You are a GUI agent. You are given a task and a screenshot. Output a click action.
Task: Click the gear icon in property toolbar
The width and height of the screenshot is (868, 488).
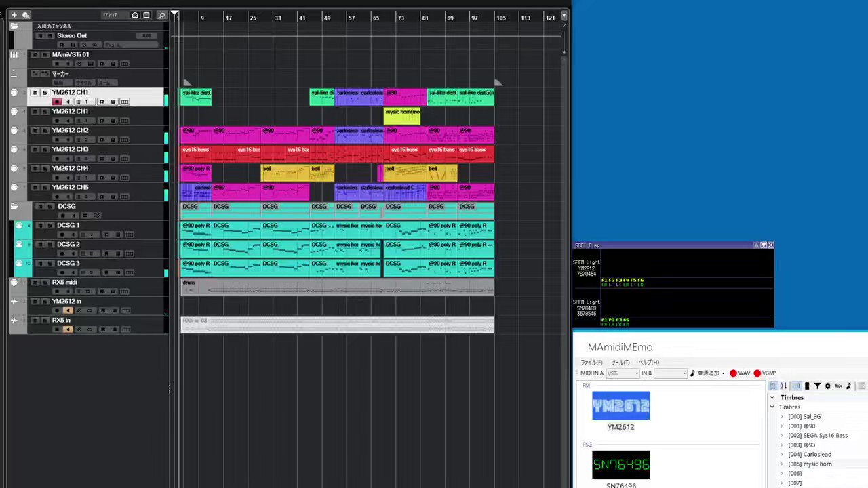[x=827, y=386]
